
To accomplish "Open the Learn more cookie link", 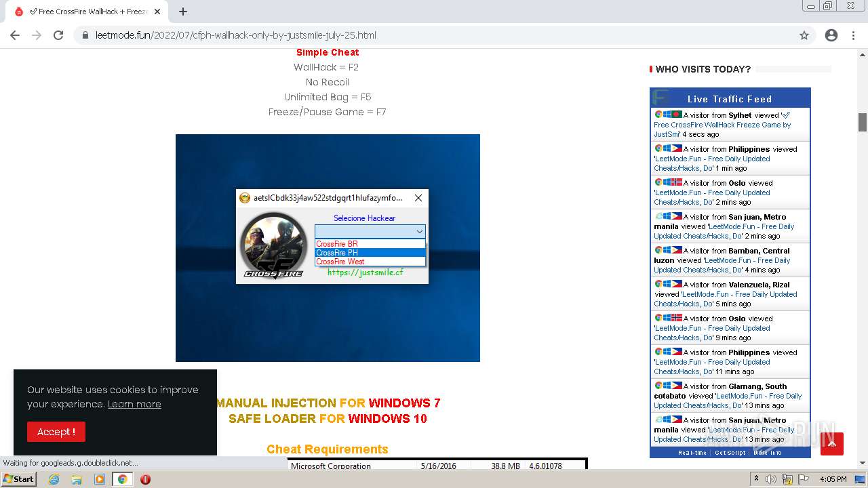I will point(134,404).
